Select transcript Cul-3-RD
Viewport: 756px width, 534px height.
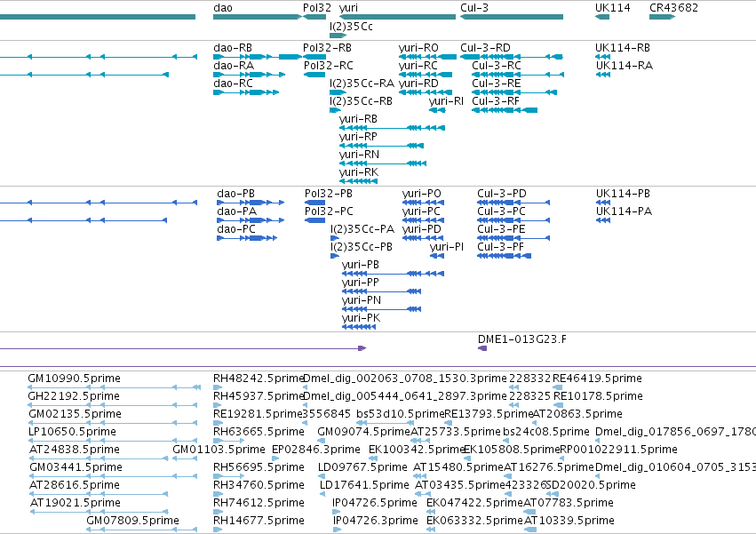(x=512, y=57)
